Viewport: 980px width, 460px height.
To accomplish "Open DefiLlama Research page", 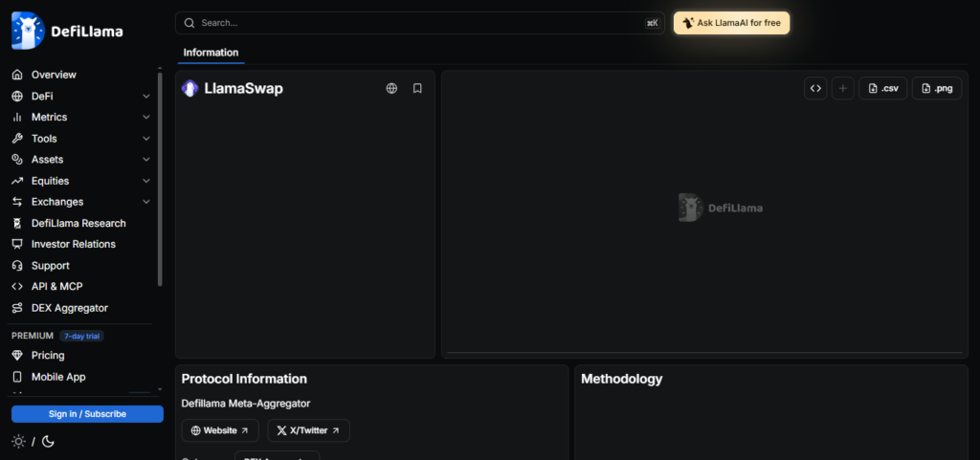I will 78,224.
